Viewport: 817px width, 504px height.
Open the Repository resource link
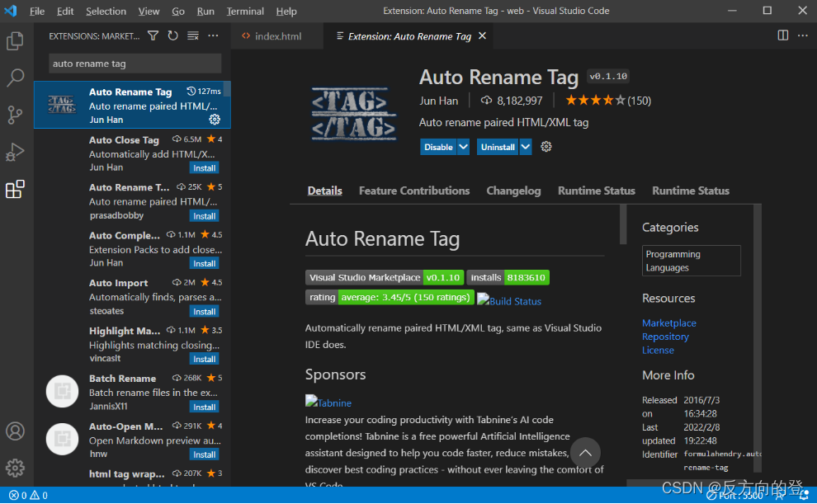[665, 337]
